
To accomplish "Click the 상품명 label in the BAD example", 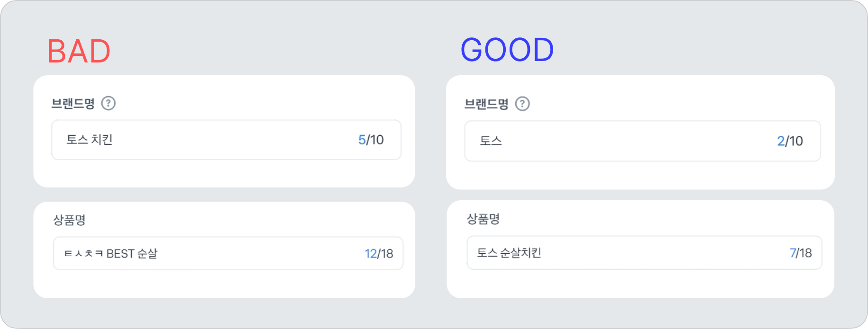I will 69,220.
